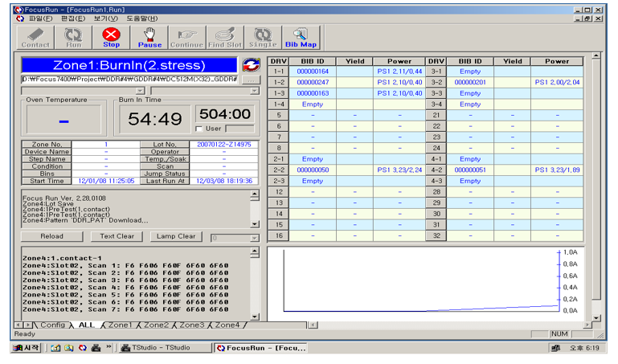Click the DRV 4-2 row header
This screenshot has width=618, height=364.
tap(436, 170)
